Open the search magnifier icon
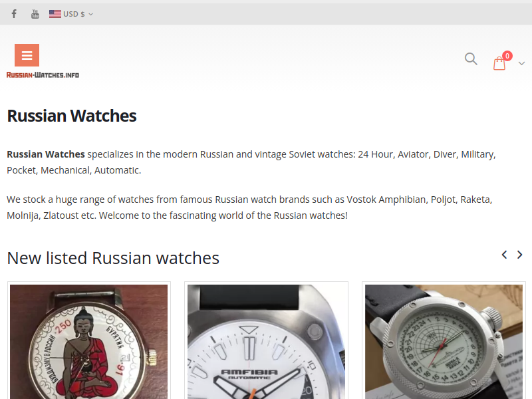The height and width of the screenshot is (399, 532). coord(471,59)
